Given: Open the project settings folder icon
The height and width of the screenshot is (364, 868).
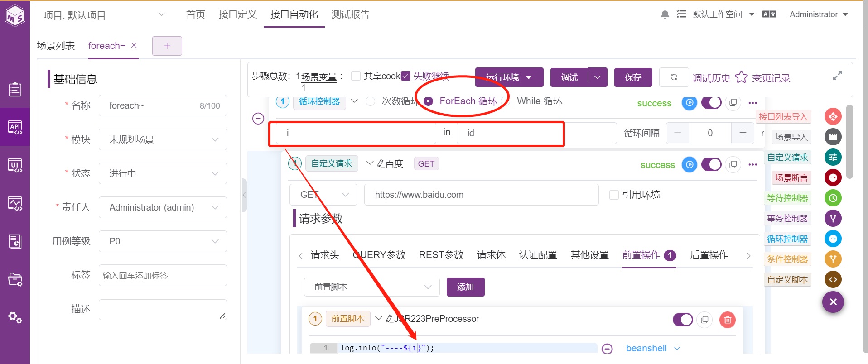Looking at the screenshot, I should pyautogui.click(x=15, y=279).
